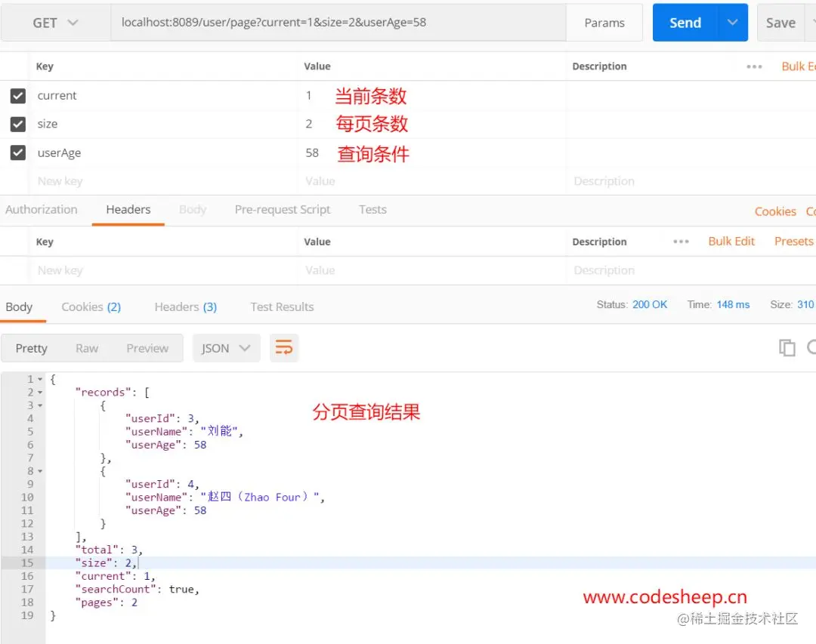Image resolution: width=816 pixels, height=644 pixels.
Task: Click the "pages": 2 line
Action: [107, 602]
